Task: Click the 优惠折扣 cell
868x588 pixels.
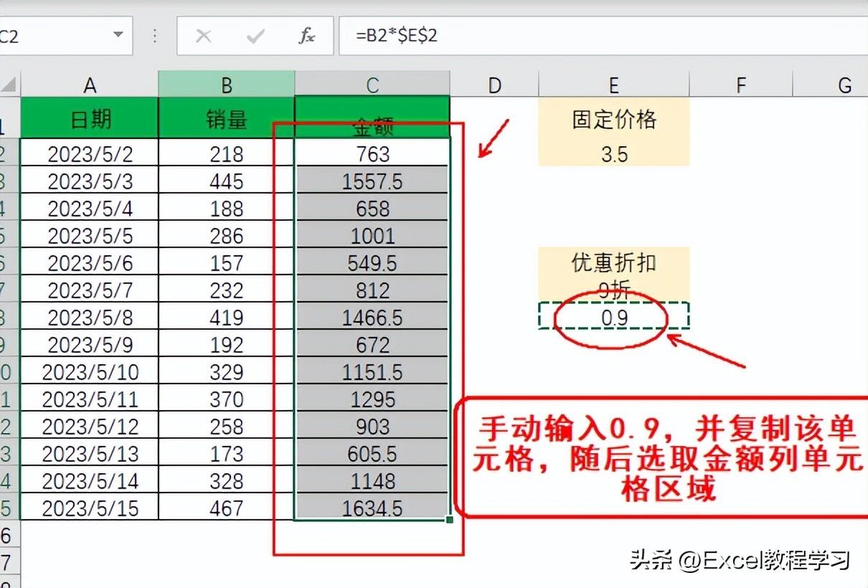Action: [x=614, y=262]
